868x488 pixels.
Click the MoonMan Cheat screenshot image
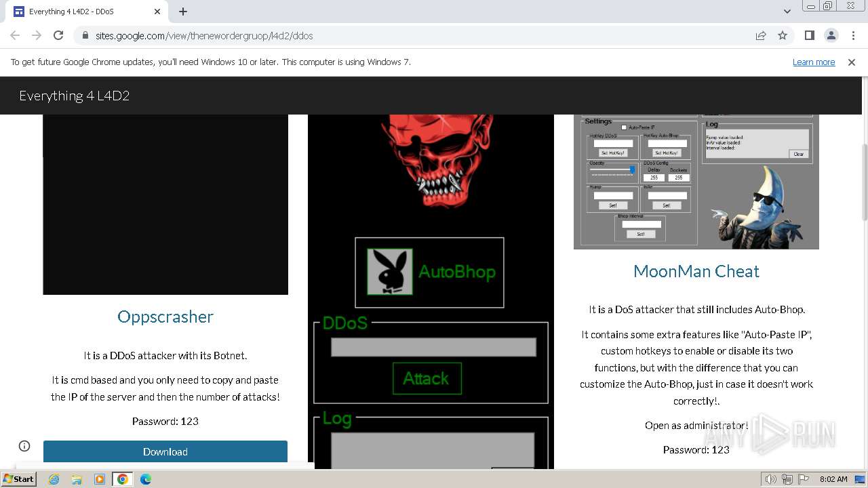click(x=696, y=182)
